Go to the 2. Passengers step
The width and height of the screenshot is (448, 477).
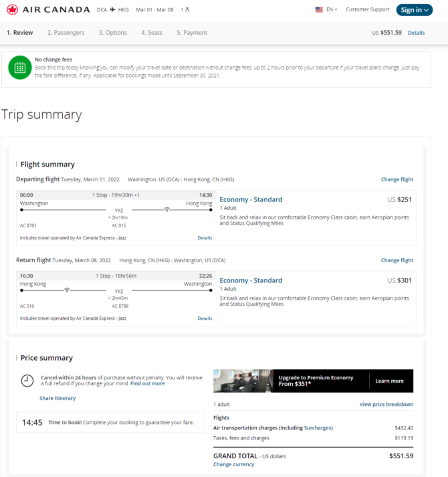[x=66, y=33]
